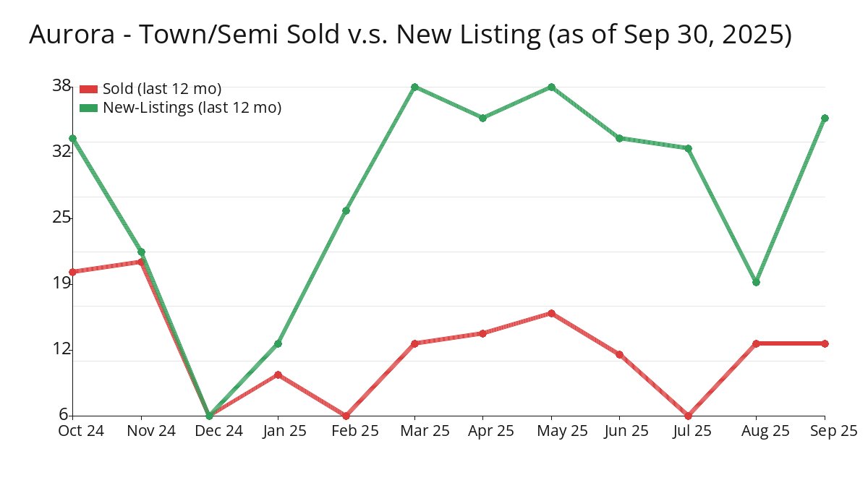
Task: Click the green New-Listings point for Feb 25
Action: (x=346, y=210)
